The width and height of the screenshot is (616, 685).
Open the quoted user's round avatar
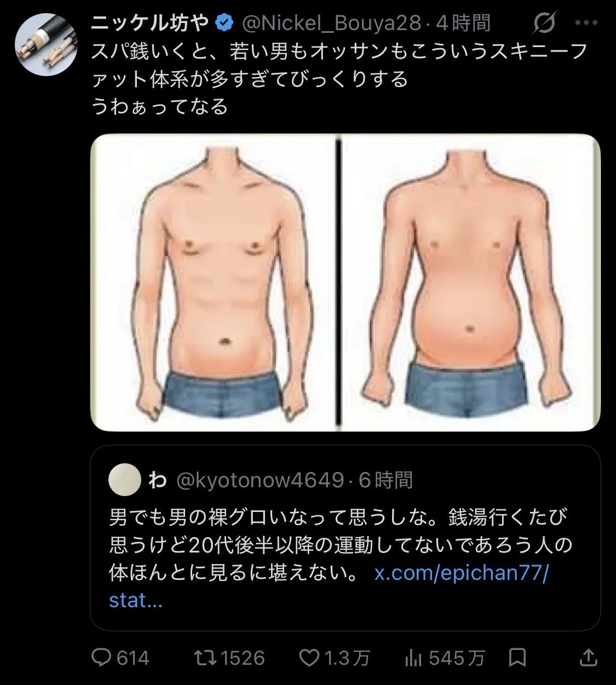pyautogui.click(x=125, y=479)
